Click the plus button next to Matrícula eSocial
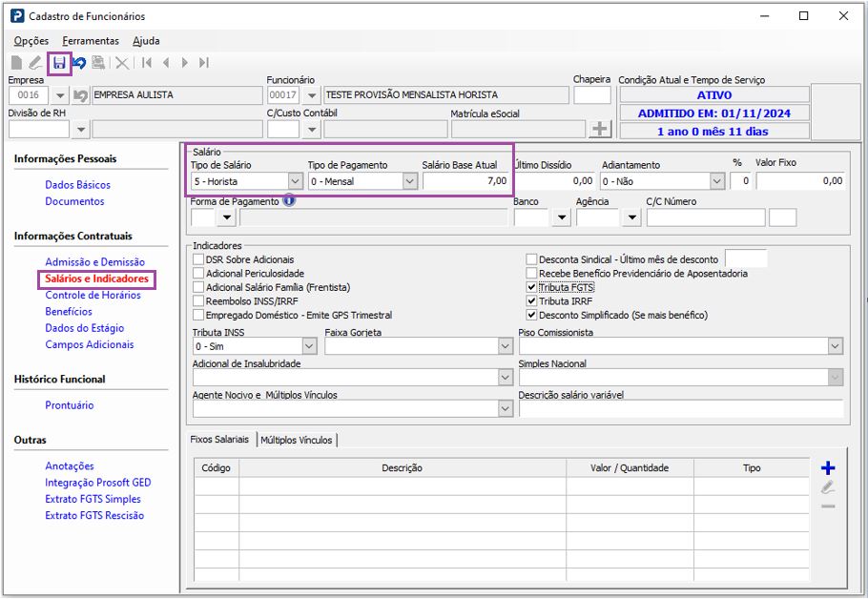The width and height of the screenshot is (868, 599). (600, 129)
